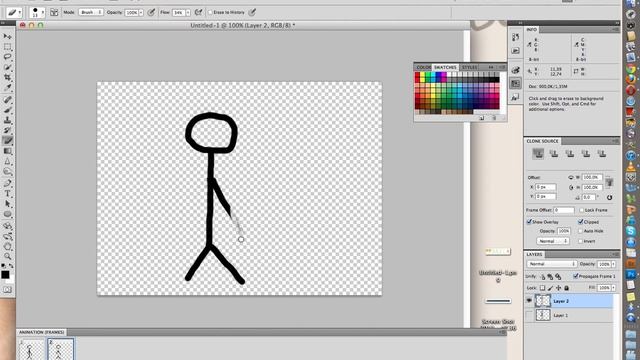Toggle lock transparent pixels in Layers

tap(542, 288)
